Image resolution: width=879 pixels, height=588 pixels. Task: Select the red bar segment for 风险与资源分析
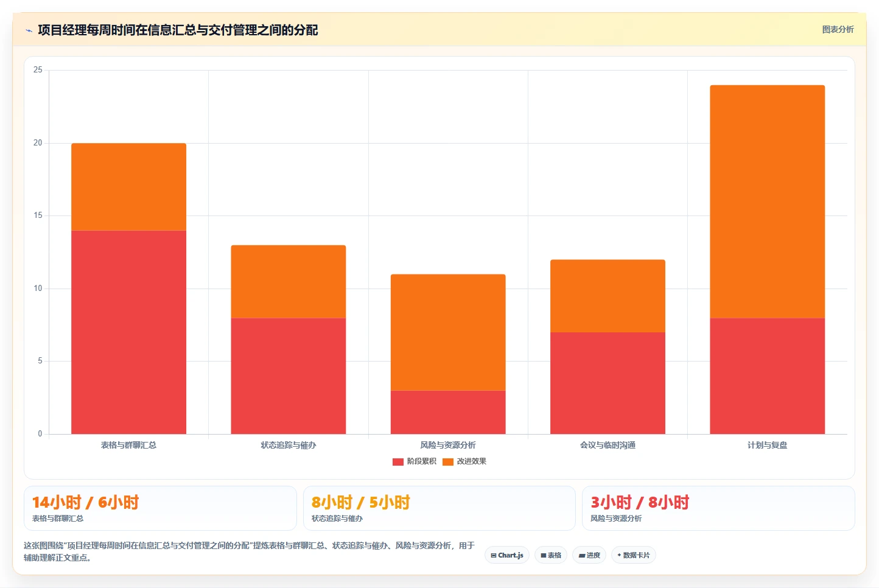(x=448, y=412)
